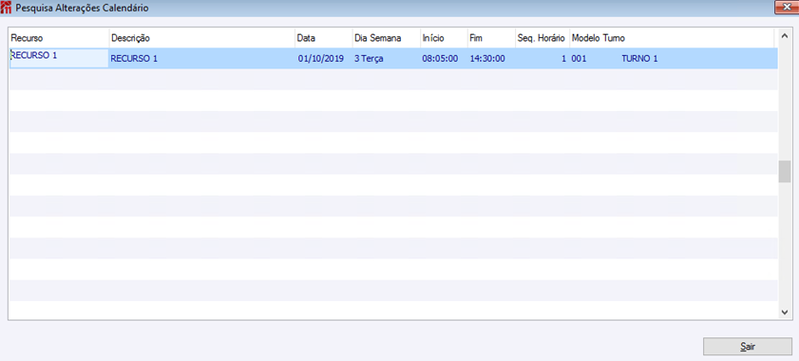
Task: Click the app icon in title bar
Action: point(6,8)
